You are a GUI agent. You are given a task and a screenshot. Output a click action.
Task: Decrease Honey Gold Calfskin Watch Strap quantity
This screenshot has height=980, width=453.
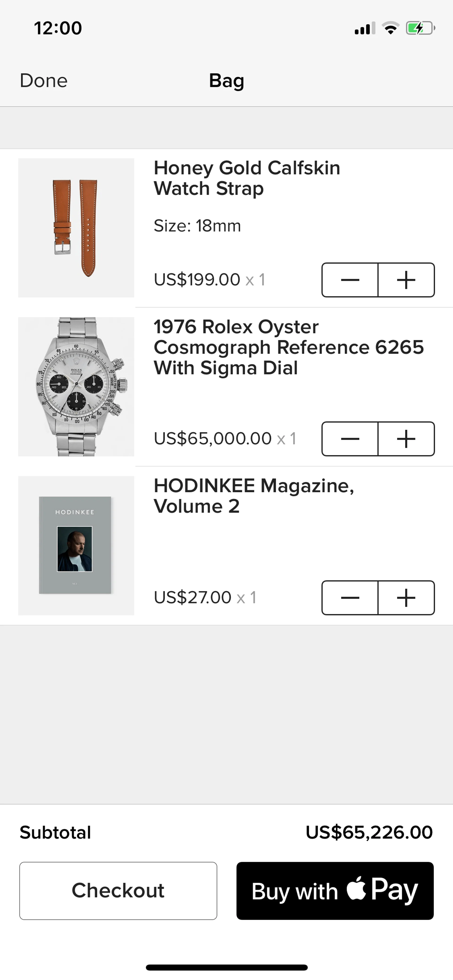coord(350,280)
